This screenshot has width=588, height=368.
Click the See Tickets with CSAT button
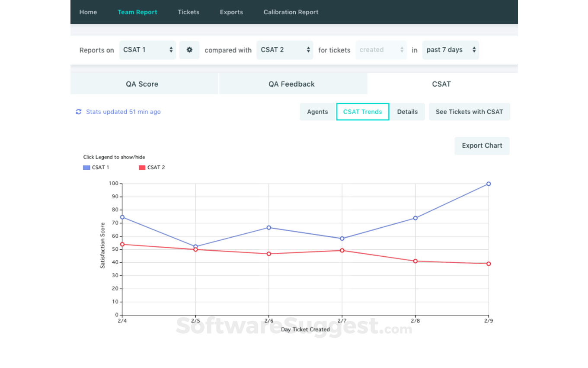470,112
